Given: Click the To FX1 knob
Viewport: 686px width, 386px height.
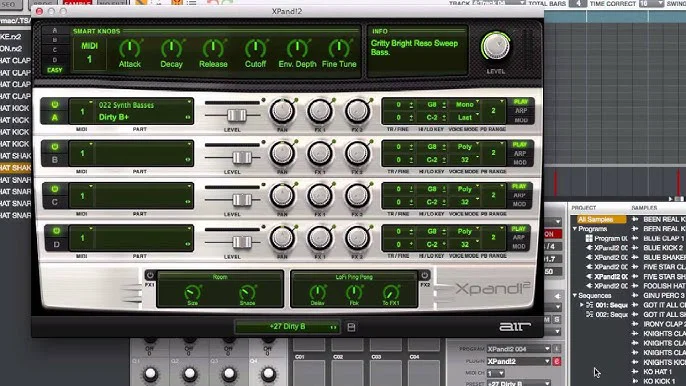Looking at the screenshot, I should pyautogui.click(x=391, y=292).
